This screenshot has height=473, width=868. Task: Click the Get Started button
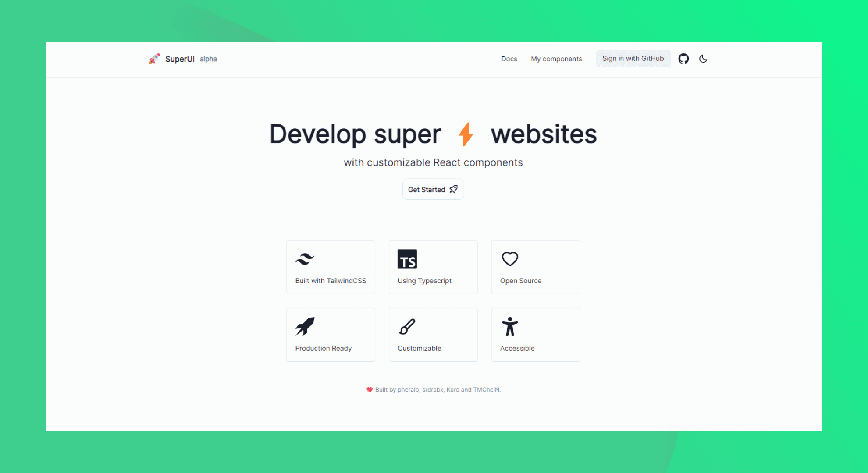coord(433,189)
